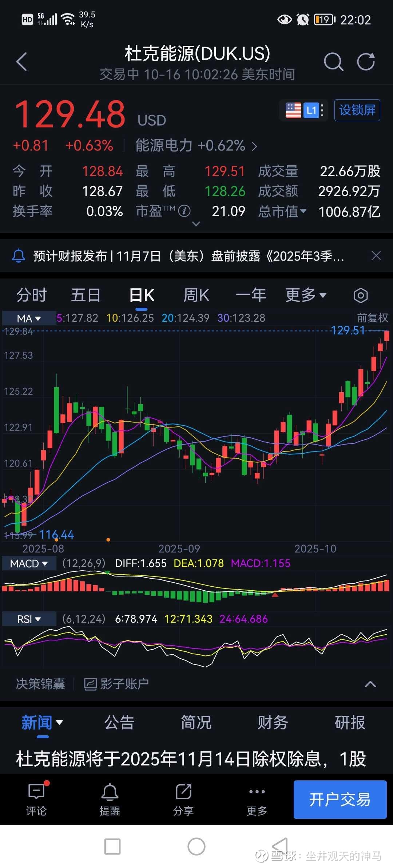Tap the L1 quote level badge
393x868 pixels.
point(311,110)
